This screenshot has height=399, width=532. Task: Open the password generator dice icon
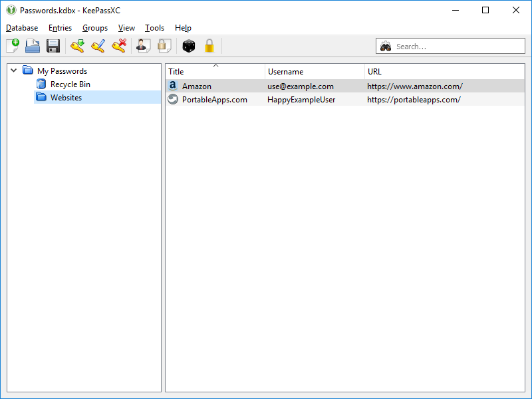click(x=189, y=46)
